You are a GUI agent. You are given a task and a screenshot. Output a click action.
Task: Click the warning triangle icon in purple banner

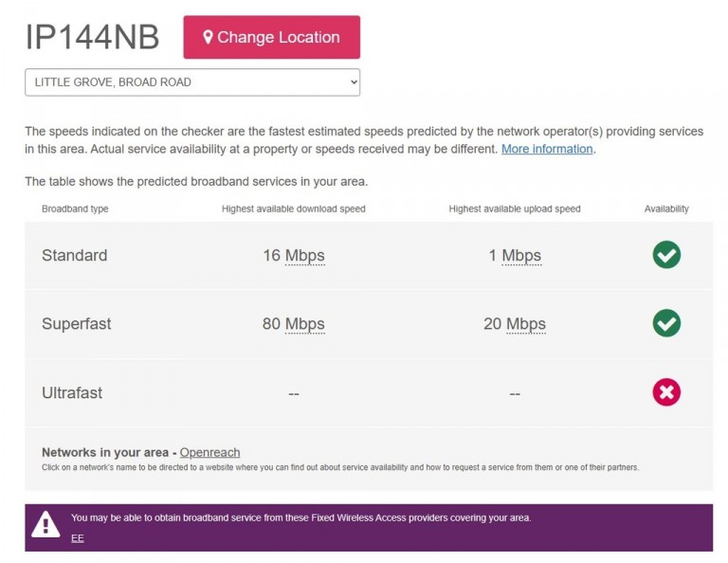click(45, 525)
